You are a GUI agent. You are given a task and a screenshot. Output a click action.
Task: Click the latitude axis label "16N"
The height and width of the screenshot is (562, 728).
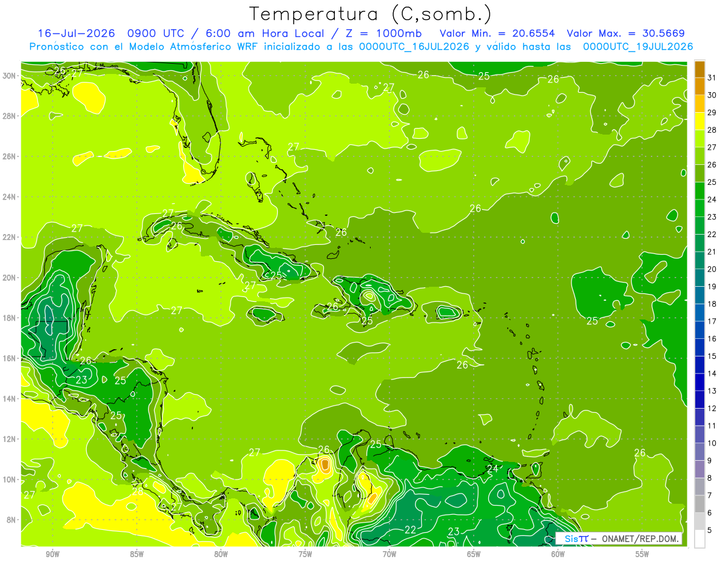click(10, 358)
